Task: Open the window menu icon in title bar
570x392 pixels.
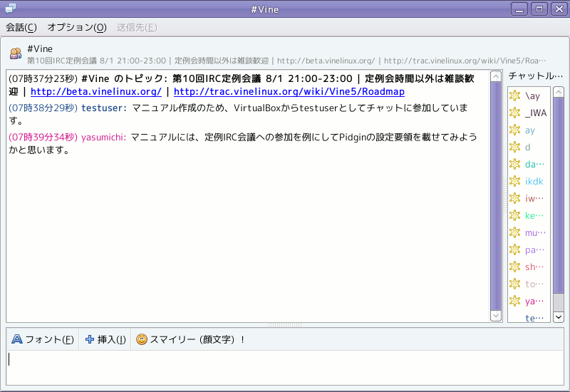Action: (x=11, y=8)
